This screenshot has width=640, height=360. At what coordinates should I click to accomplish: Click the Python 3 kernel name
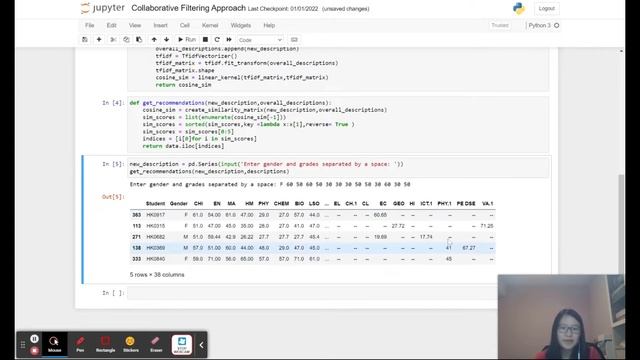tap(539, 25)
